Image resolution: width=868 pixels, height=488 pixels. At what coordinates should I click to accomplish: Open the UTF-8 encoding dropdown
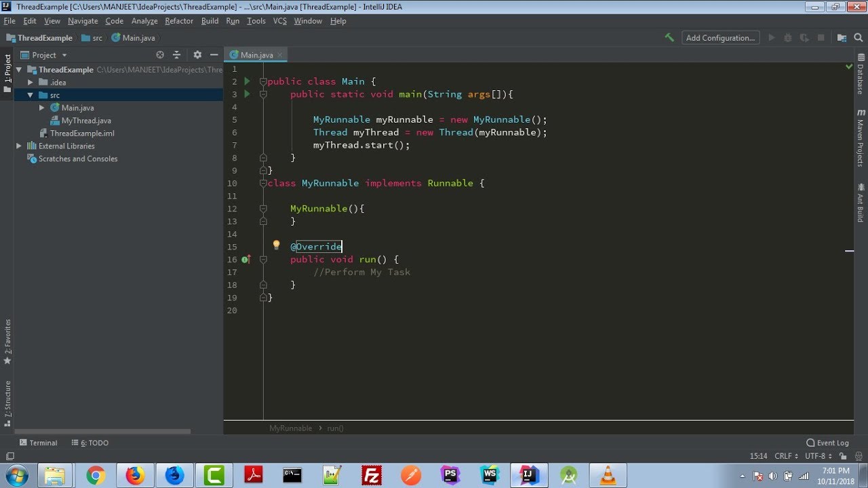click(818, 456)
